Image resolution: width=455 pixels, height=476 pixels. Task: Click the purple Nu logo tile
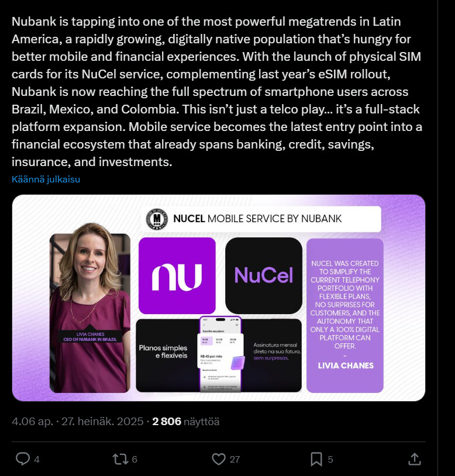pyautogui.click(x=177, y=275)
